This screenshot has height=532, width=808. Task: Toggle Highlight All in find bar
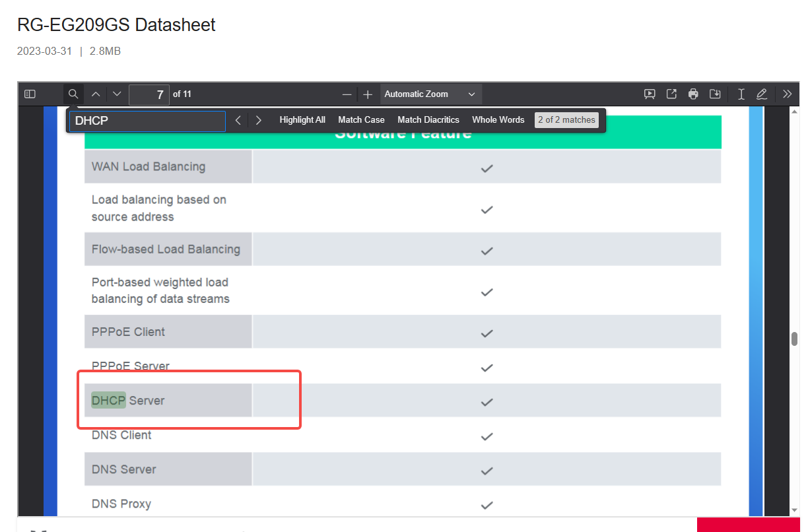[x=302, y=120]
